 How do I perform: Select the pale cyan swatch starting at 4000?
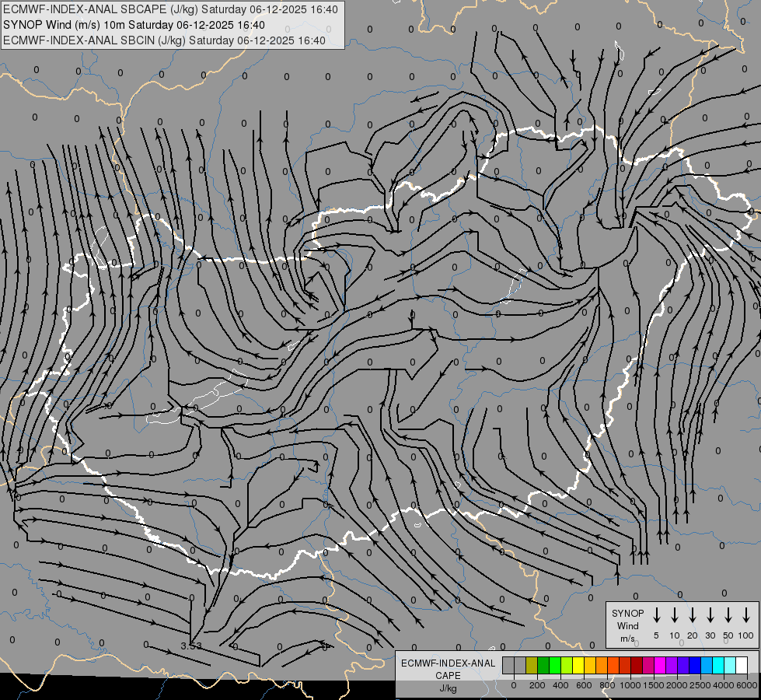[x=731, y=665]
